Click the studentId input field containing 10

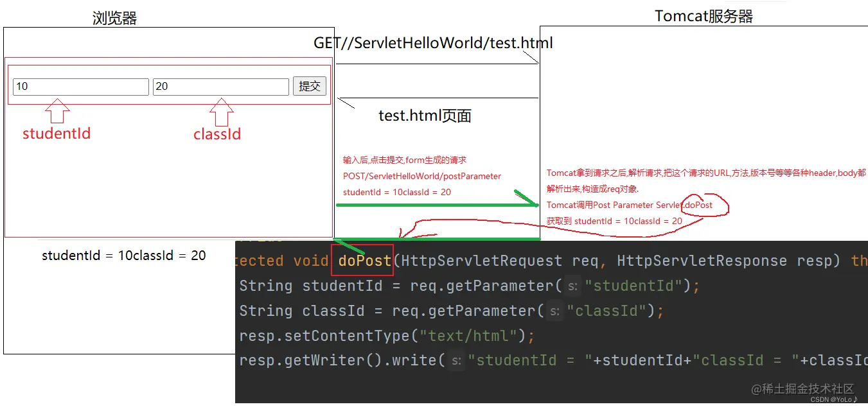(81, 87)
